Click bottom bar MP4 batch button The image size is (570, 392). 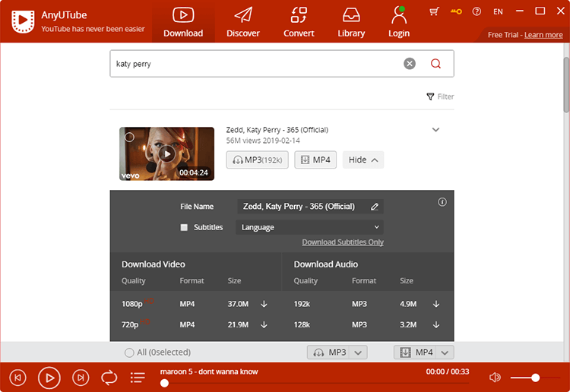415,352
